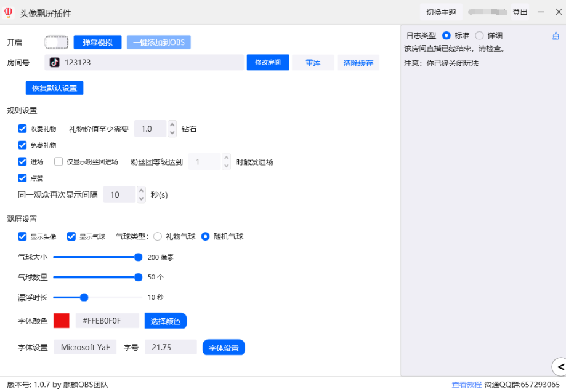Collapse the log panel with the arrow button
This screenshot has height=392, width=566.
pyautogui.click(x=559, y=367)
